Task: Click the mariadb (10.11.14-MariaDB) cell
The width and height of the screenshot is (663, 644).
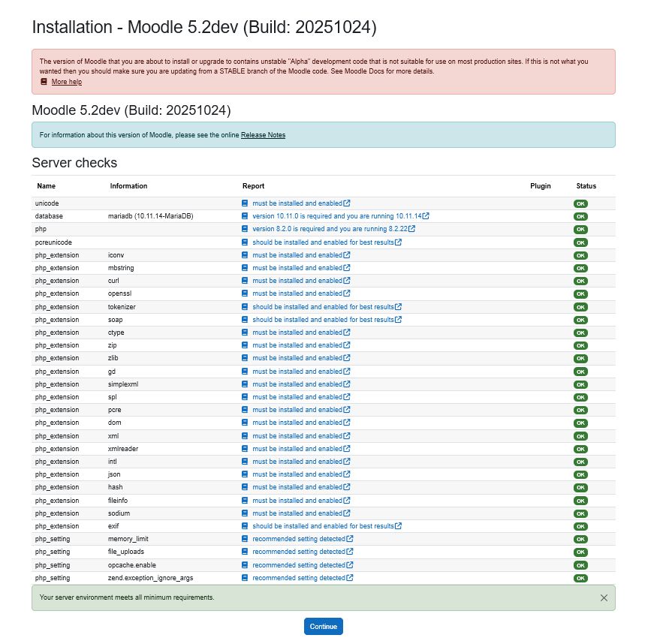Action: [x=150, y=216]
